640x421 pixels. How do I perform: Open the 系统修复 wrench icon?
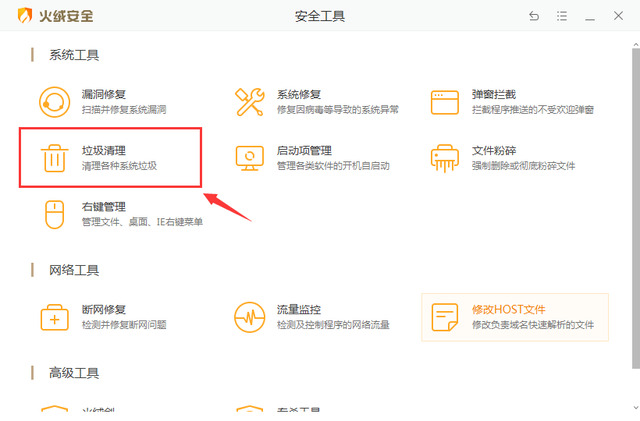coord(249,102)
